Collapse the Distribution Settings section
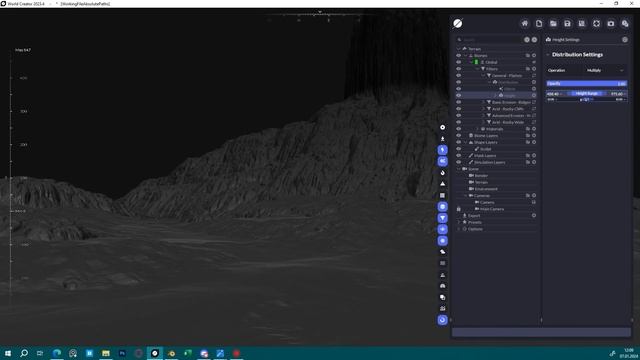 (x=548, y=55)
